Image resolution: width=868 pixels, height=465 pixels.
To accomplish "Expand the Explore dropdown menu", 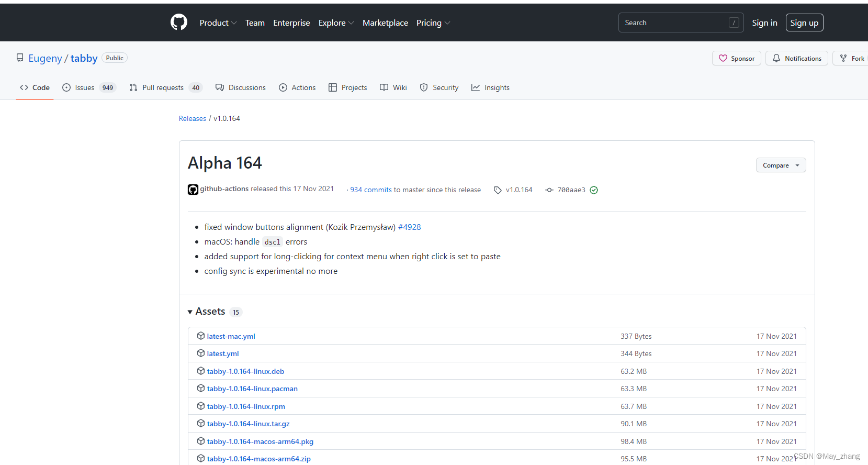I will click(x=336, y=23).
